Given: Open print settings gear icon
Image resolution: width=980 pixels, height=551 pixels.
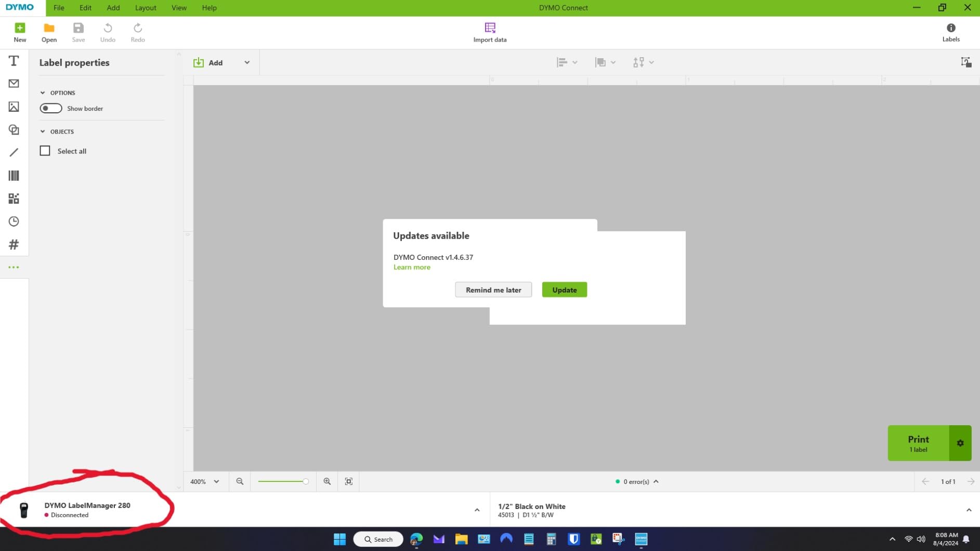Looking at the screenshot, I should pyautogui.click(x=960, y=443).
